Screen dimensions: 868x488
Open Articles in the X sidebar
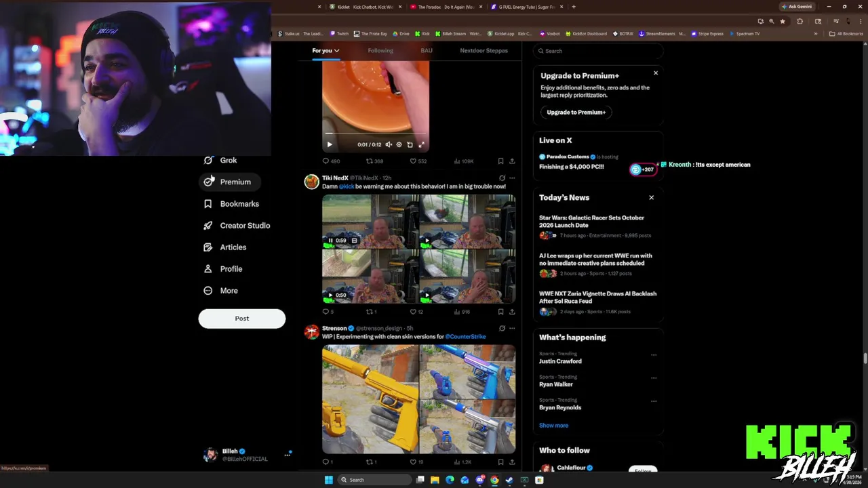(x=226, y=247)
